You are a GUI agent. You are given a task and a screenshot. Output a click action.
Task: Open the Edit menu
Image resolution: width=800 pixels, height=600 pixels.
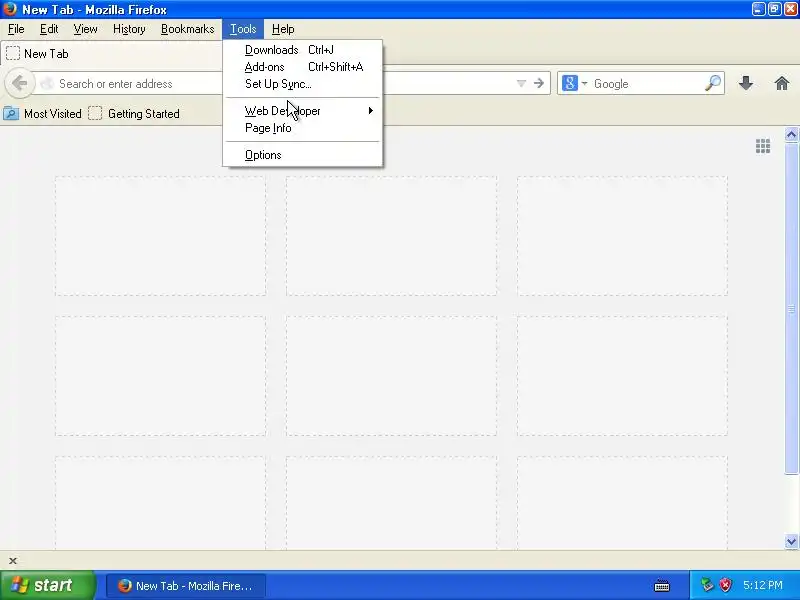[49, 29]
